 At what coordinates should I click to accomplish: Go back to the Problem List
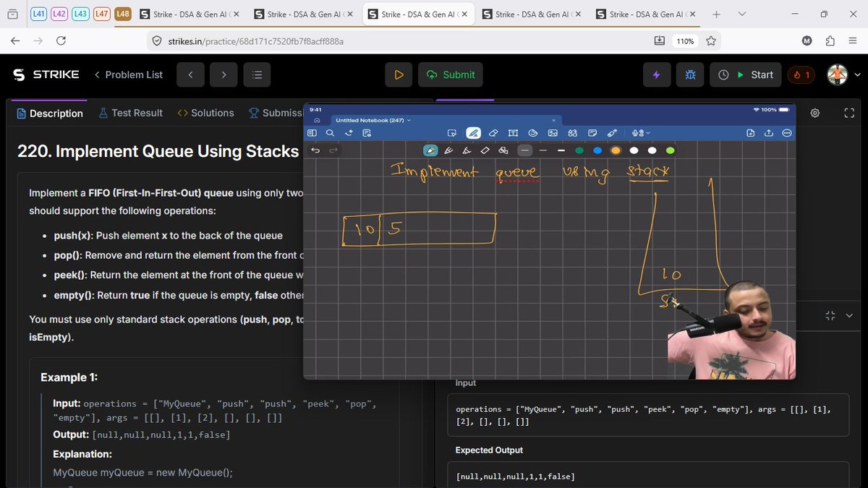coord(129,74)
